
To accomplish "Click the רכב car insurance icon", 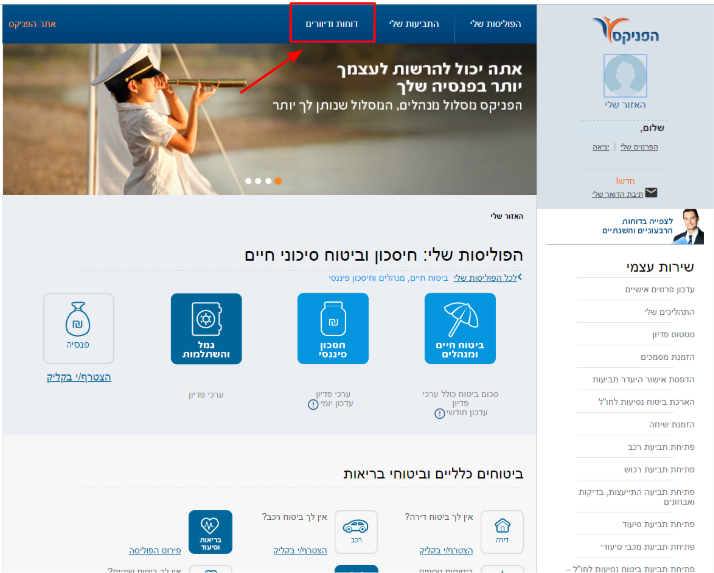I will tap(356, 532).
